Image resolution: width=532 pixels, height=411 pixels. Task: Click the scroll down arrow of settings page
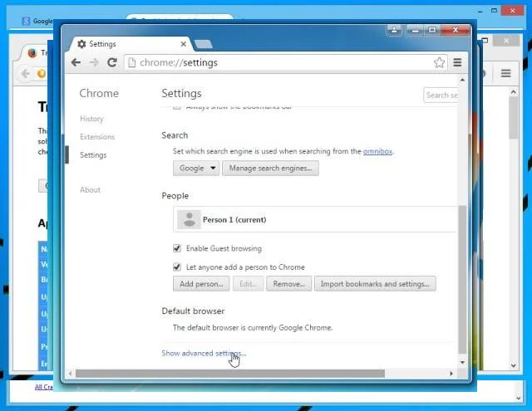(462, 362)
